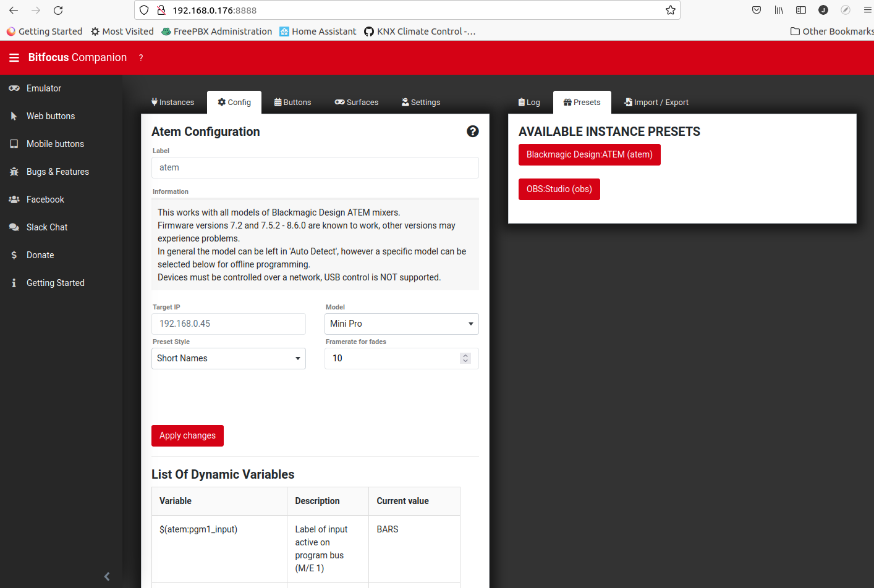Click the Web buttons pointer icon
The width and height of the screenshot is (874, 588).
coord(14,116)
